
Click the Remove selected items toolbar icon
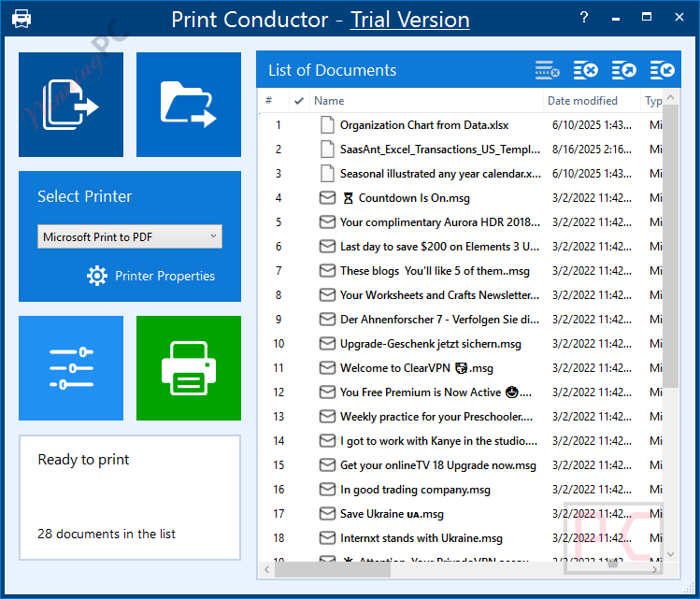(x=548, y=70)
